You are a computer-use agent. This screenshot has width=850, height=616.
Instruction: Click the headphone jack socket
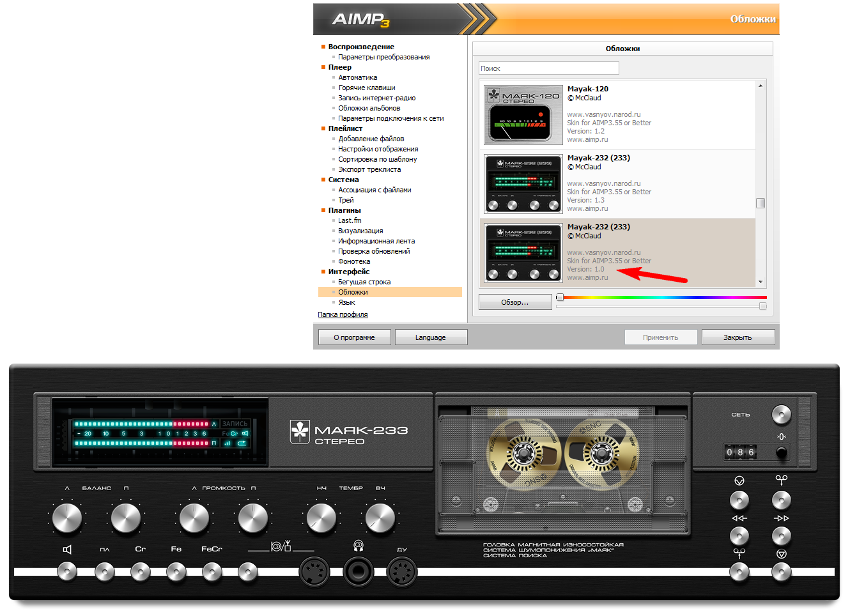[x=358, y=571]
